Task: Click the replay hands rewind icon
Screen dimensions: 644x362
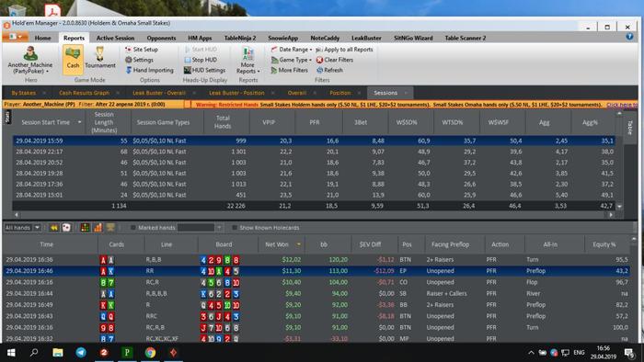Action: click(53, 228)
